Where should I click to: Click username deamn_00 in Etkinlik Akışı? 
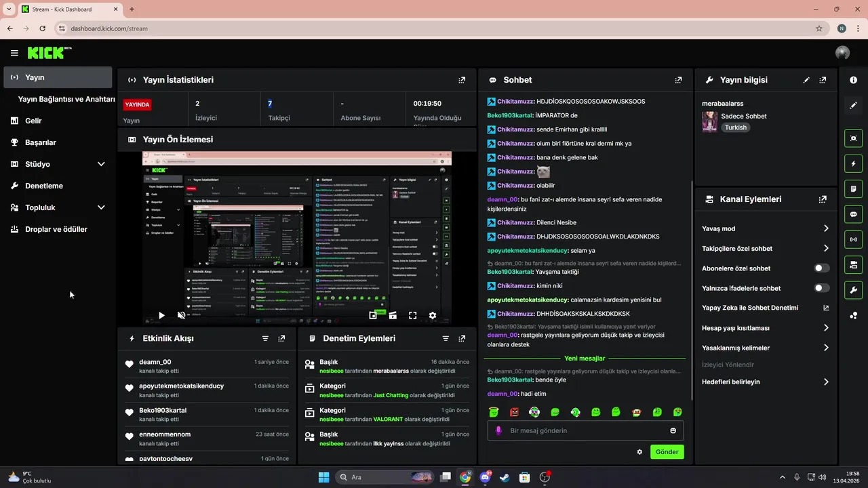pos(155,362)
